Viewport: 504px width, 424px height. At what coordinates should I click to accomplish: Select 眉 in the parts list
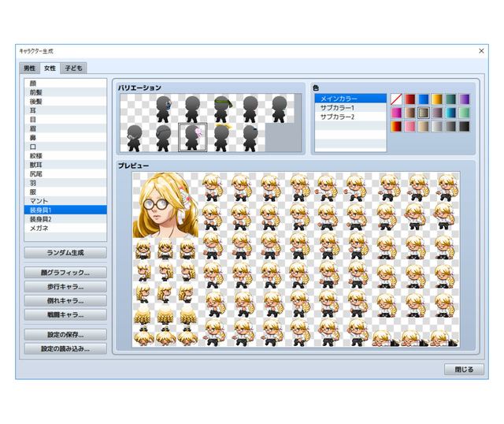tap(65, 128)
